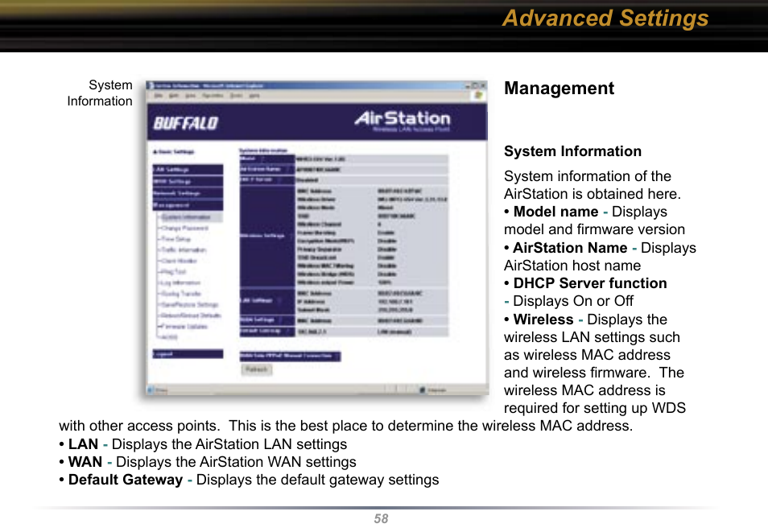768x532 pixels.
Task: Open the View menu in the browser
Action: click(x=191, y=96)
